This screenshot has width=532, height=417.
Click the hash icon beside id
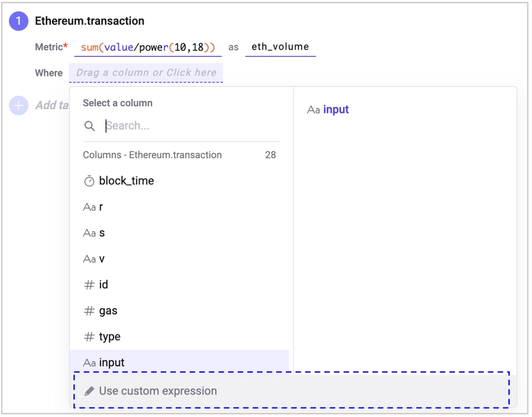89,285
